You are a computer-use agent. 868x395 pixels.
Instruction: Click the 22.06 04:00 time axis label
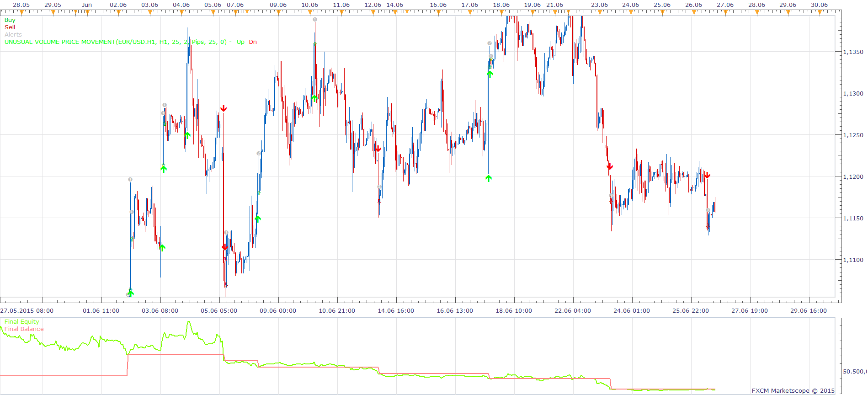click(x=573, y=311)
